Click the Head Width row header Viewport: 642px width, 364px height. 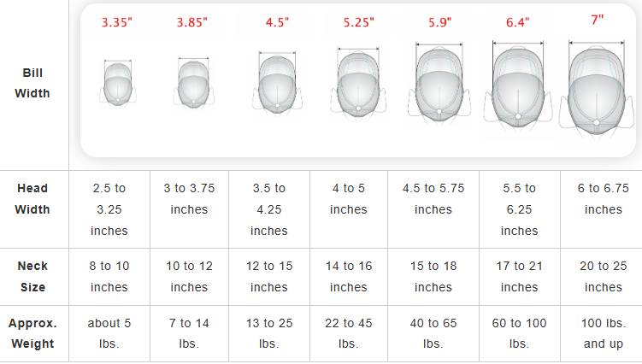pos(32,199)
